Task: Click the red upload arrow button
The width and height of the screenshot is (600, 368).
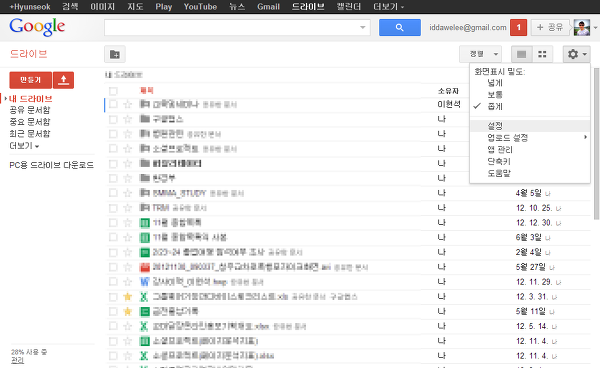Action: pos(64,80)
